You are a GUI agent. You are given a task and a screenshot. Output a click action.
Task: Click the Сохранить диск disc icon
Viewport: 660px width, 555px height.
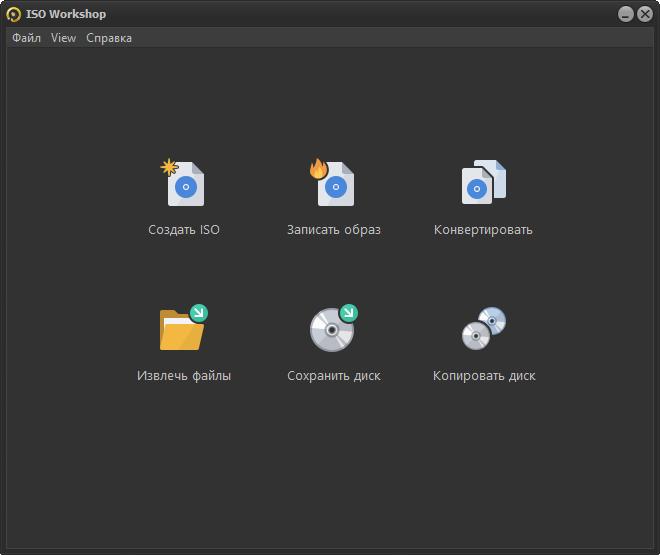point(332,330)
